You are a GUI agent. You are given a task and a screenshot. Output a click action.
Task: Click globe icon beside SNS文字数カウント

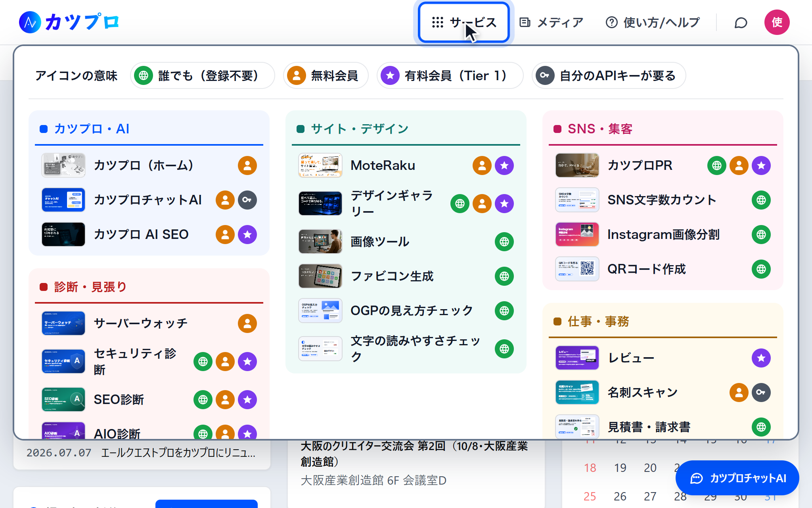coord(761,200)
